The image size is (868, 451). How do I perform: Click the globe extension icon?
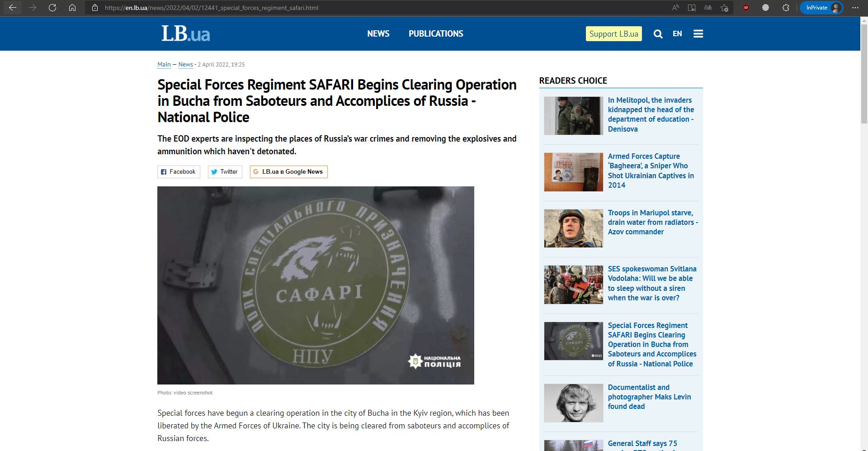click(x=765, y=8)
